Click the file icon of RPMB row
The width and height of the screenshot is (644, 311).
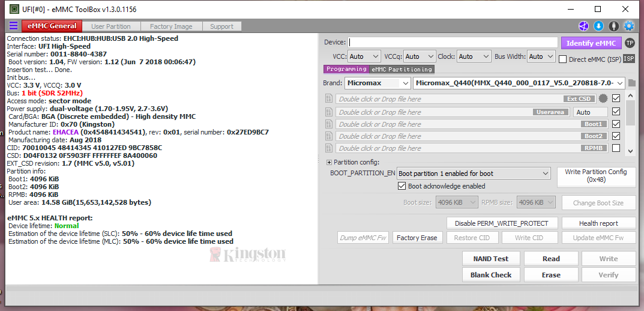328,148
